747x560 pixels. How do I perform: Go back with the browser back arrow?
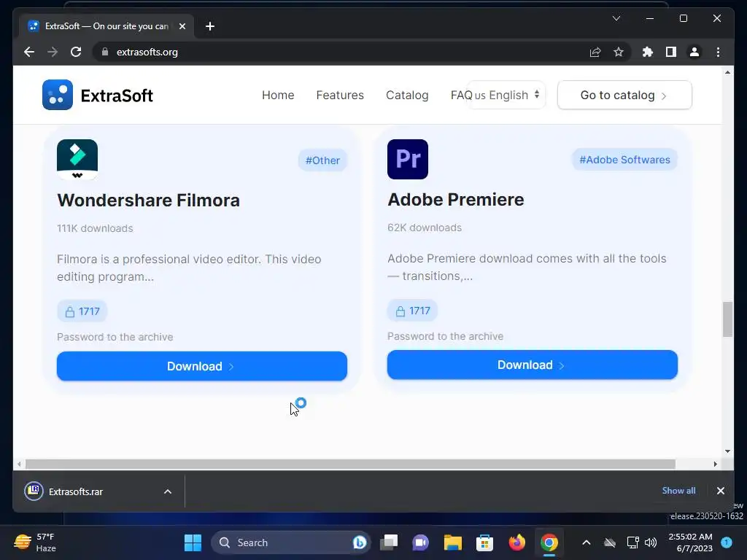[x=29, y=52]
